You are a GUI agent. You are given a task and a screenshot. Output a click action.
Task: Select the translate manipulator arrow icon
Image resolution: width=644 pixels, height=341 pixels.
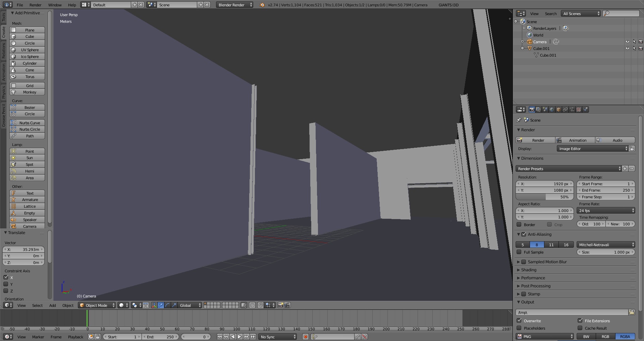point(161,305)
